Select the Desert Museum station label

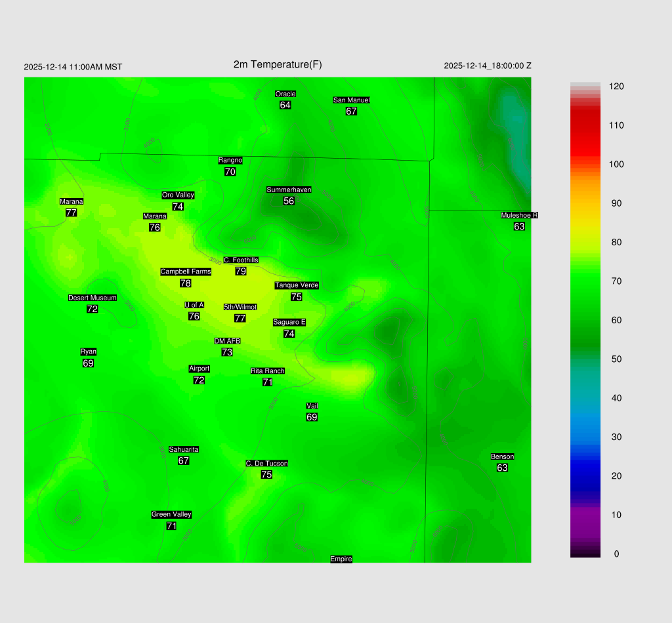coord(93,298)
